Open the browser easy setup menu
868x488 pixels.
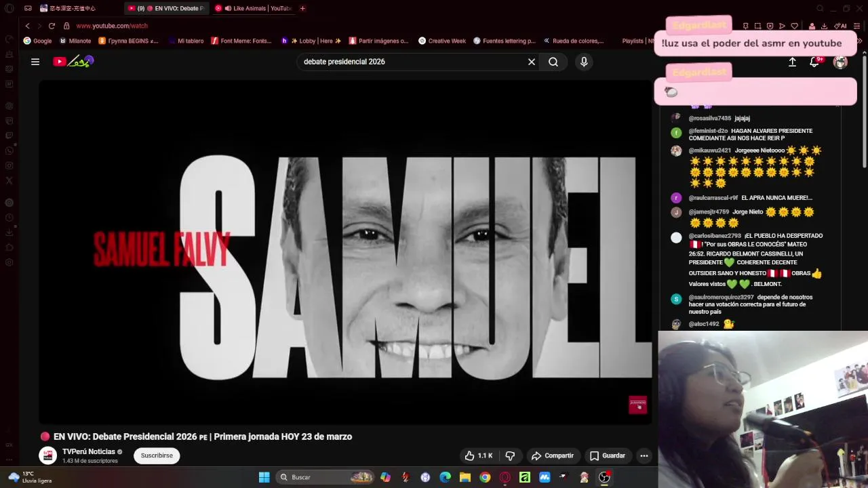click(x=857, y=26)
